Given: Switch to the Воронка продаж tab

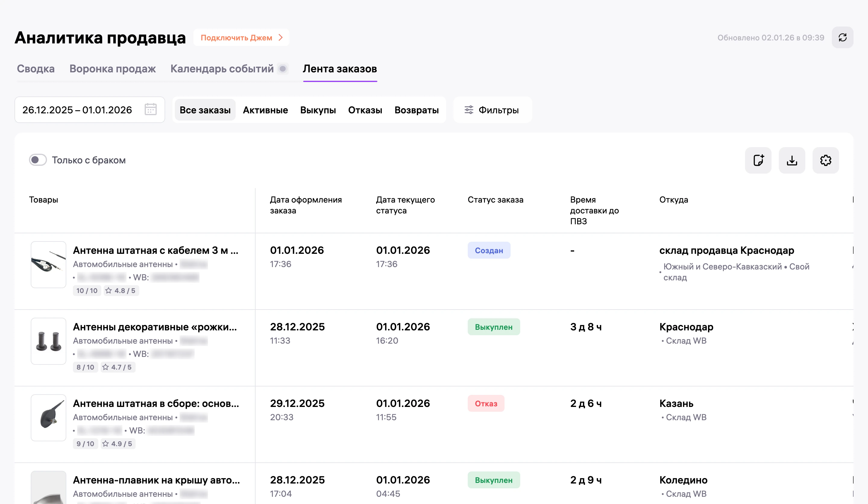Looking at the screenshot, I should point(113,69).
